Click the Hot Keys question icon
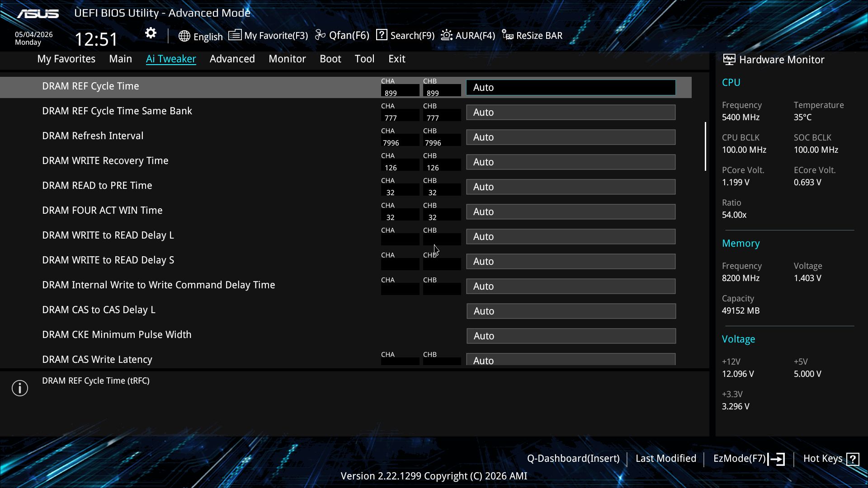This screenshot has width=868, height=488. 853,459
